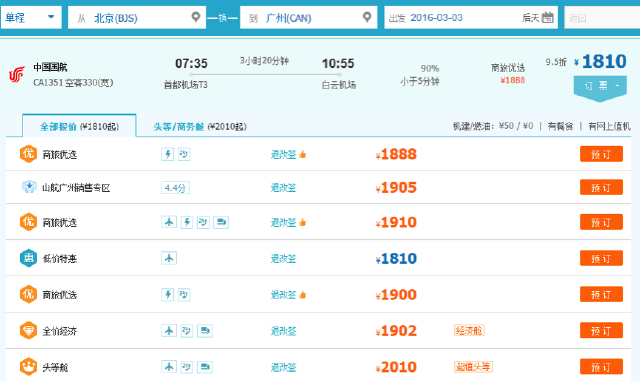The width and height of the screenshot is (640, 381).
Task: Click the airplane icon in the 低价特惠 row
Action: [x=169, y=258]
